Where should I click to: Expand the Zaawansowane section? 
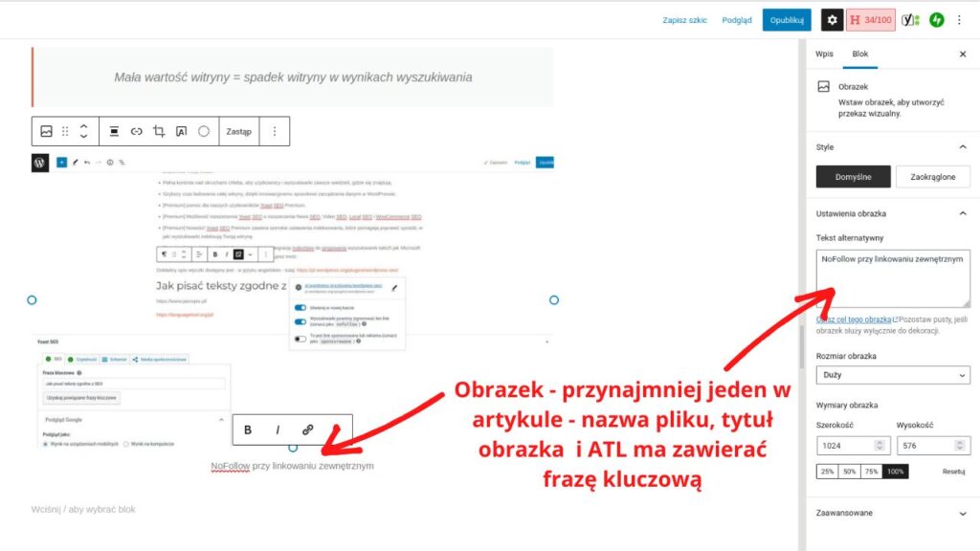[x=892, y=513]
